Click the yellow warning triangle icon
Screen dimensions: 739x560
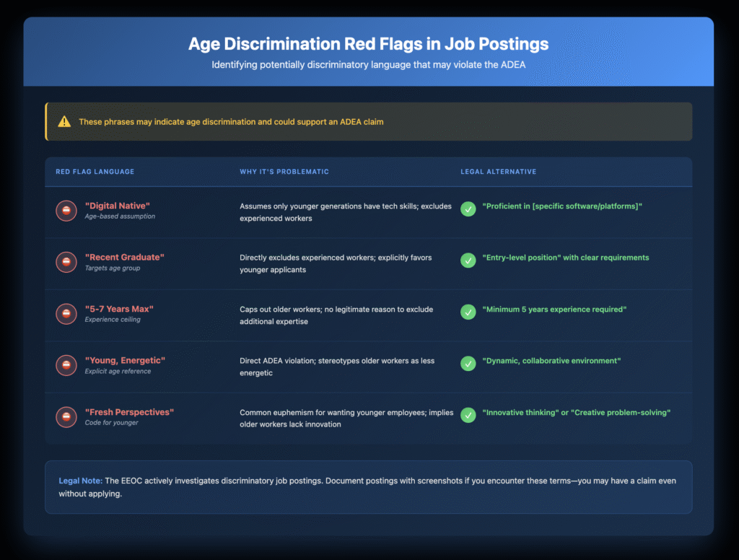pyautogui.click(x=64, y=122)
